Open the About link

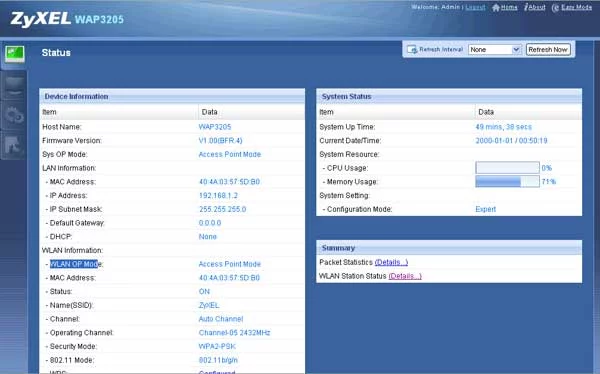537,7
